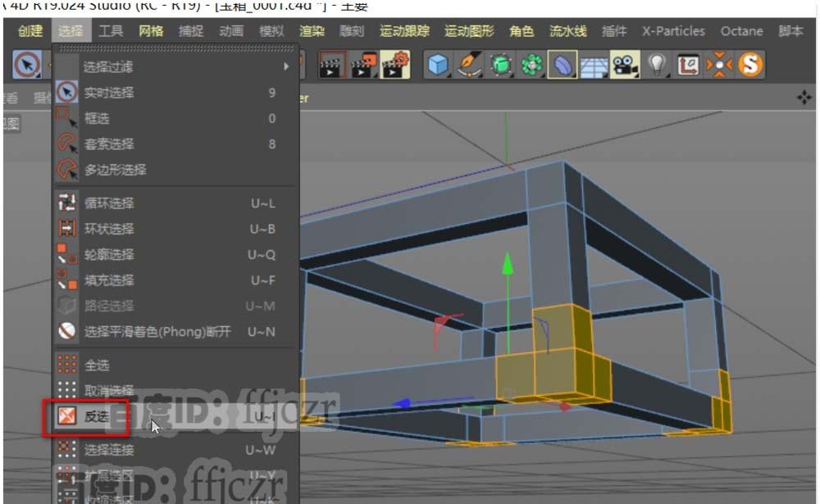Click the 创建 menu item
820x504 pixels.
click(29, 31)
